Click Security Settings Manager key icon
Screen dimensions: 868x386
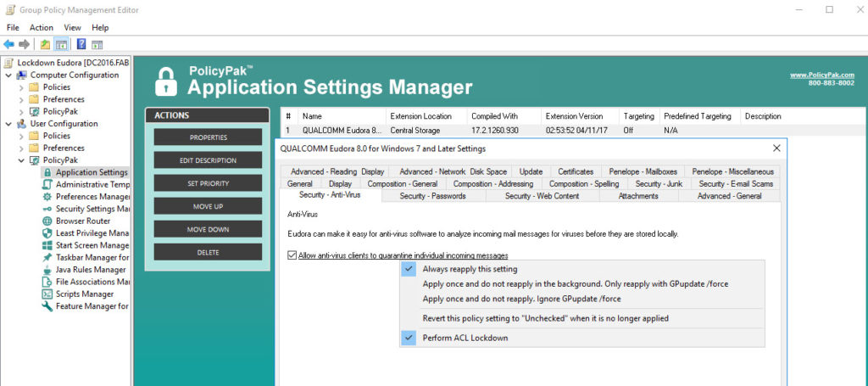point(47,209)
